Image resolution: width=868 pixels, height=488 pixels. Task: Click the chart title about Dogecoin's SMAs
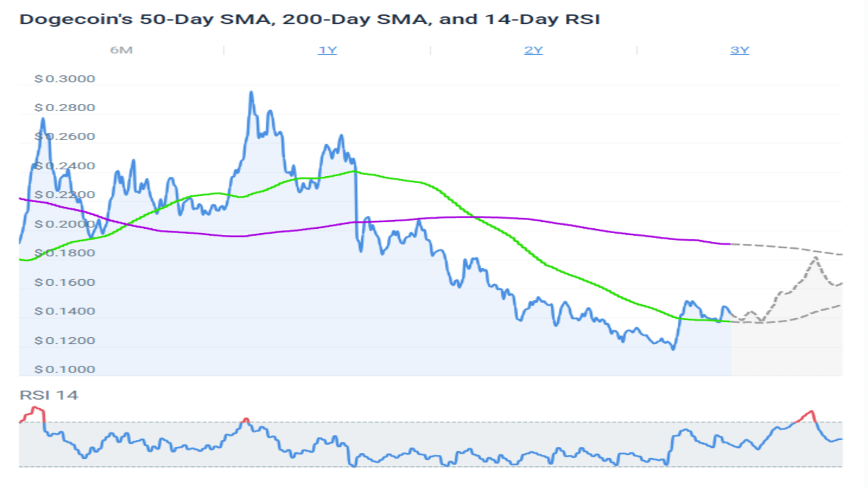click(x=310, y=20)
